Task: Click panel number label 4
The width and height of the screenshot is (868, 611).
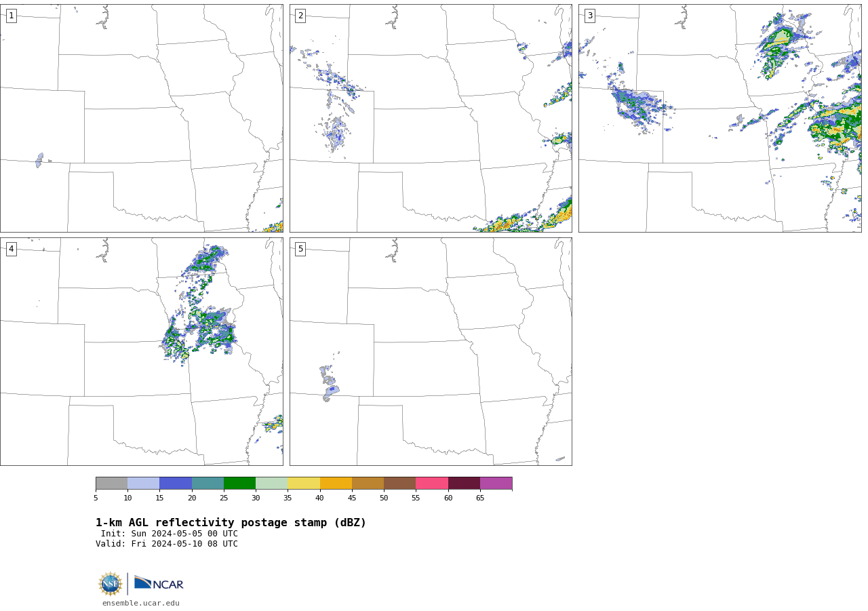Action: (12, 249)
